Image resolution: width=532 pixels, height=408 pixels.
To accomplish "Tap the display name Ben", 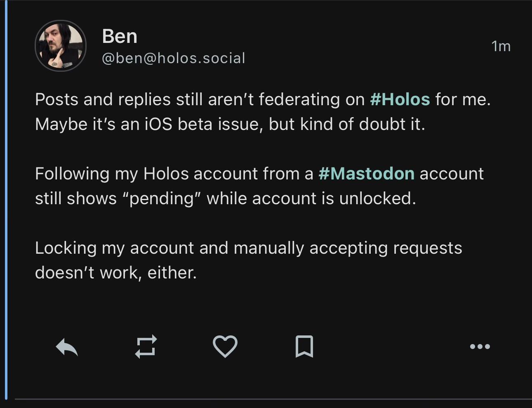I will pos(120,36).
